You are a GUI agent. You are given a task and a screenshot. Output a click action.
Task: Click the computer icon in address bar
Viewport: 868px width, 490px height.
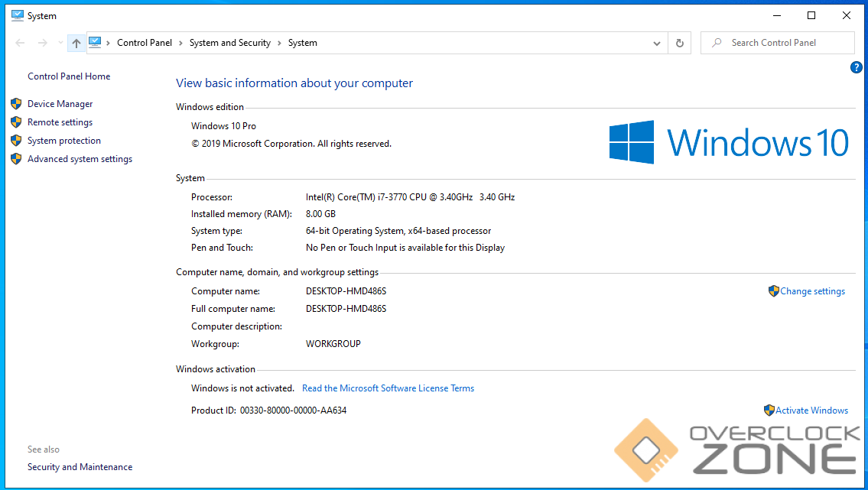[95, 43]
